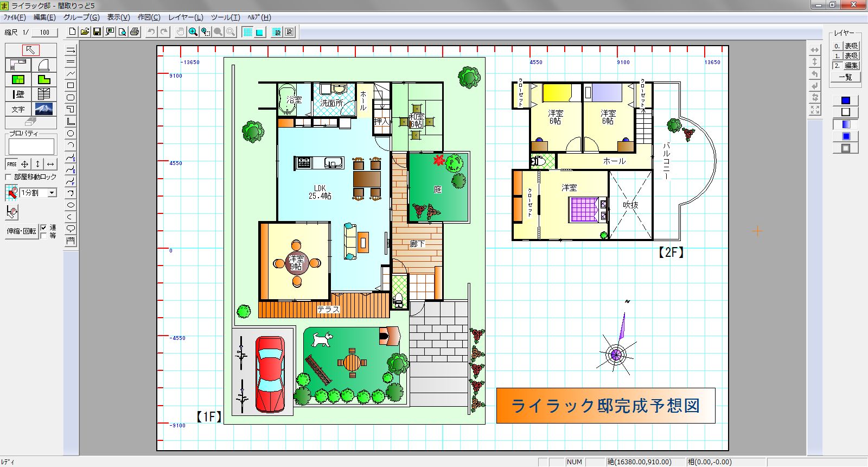The width and height of the screenshot is (868, 467).
Task: Check the 等 checkbox
Action: [44, 236]
